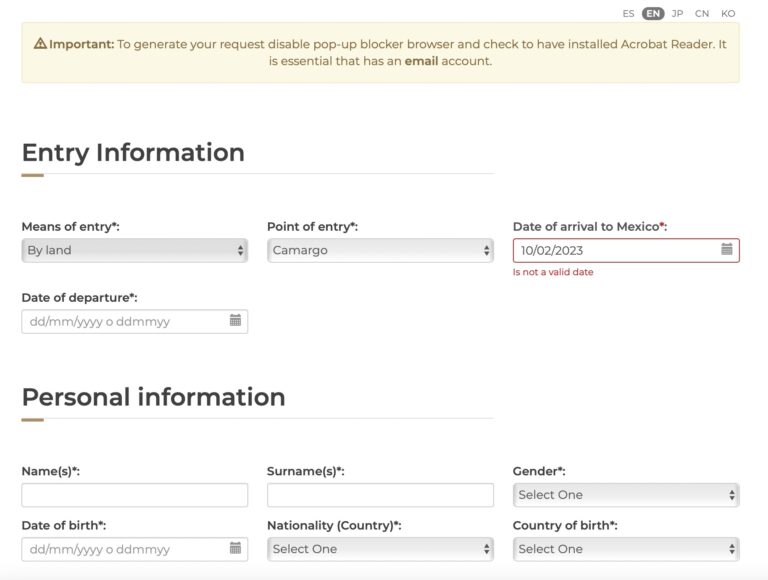This screenshot has width=768, height=580.
Task: Open calendar icon for Date of departure
Action: tap(235, 320)
